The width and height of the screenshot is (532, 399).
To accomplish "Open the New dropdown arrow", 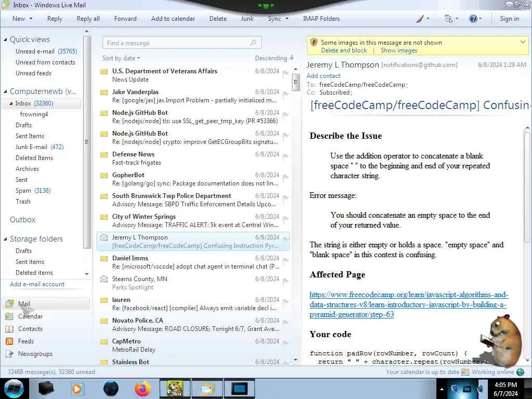I will pyautogui.click(x=31, y=19).
